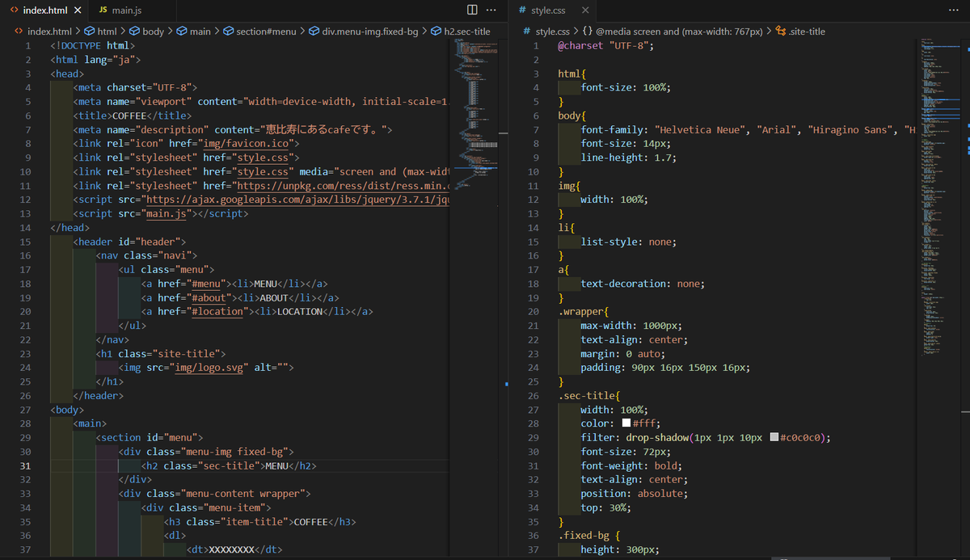This screenshot has width=970, height=560.
Task: Follow the main.js script src link
Action: coord(165,214)
